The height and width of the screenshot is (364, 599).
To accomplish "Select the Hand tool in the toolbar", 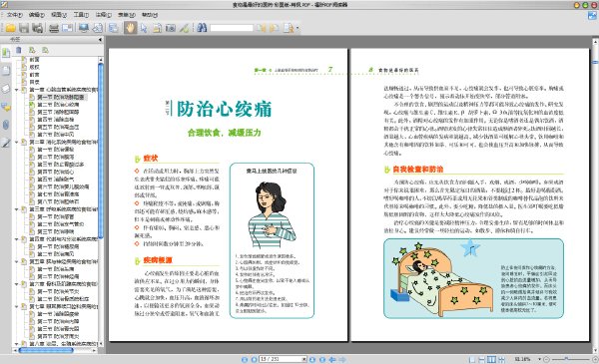I will click(x=130, y=28).
